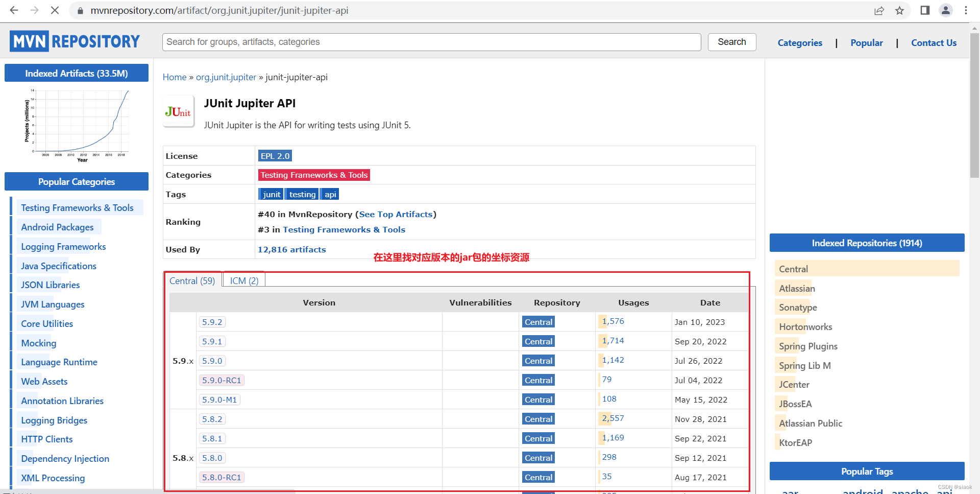Open the indexed artifacts growth chart
The height and width of the screenshot is (494, 980).
coord(77,125)
